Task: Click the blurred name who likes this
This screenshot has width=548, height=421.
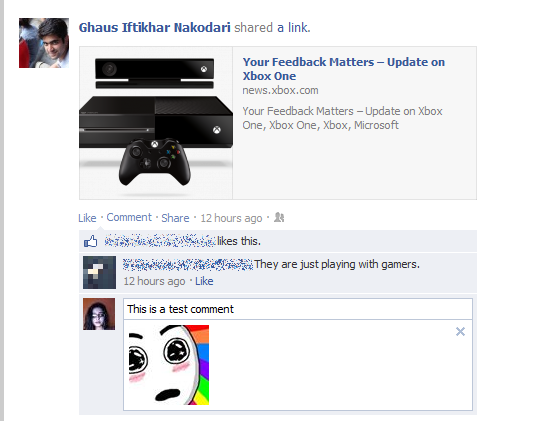Action: pyautogui.click(x=160, y=241)
